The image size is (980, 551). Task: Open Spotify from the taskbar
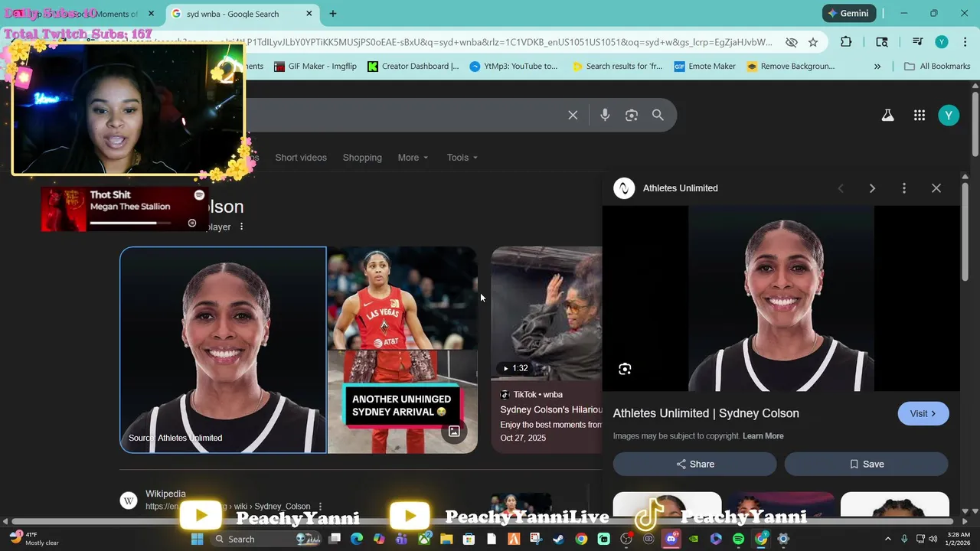(738, 539)
